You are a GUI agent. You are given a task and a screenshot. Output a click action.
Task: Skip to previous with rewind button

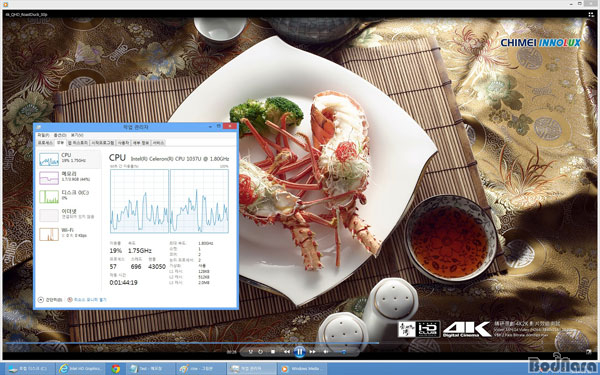click(286, 352)
